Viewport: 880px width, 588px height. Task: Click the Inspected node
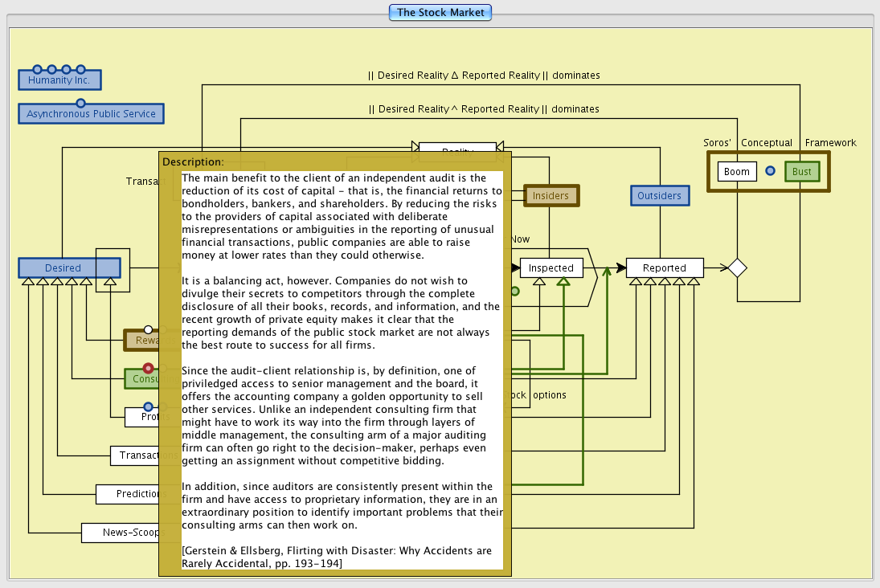coord(551,268)
